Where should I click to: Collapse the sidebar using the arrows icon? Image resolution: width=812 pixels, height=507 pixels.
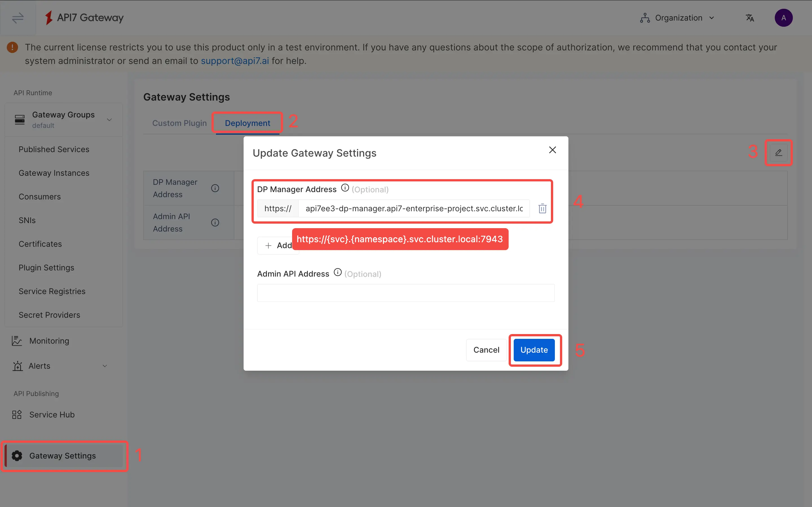(17, 18)
